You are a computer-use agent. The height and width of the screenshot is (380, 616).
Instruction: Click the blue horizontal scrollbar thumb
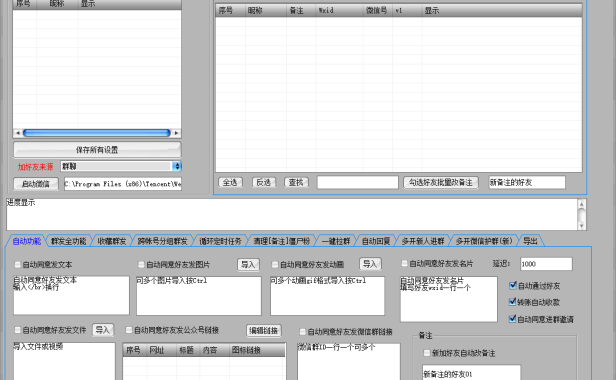pos(97,133)
